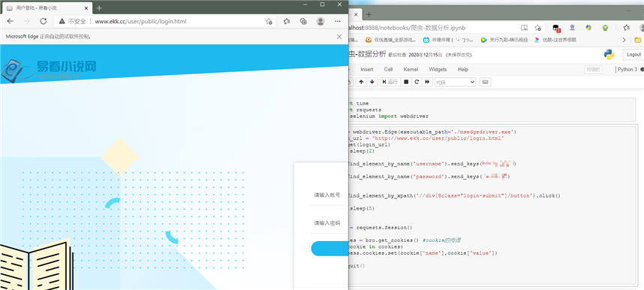Click the requests.Session() code line
The image size is (644, 290).
click(381, 227)
